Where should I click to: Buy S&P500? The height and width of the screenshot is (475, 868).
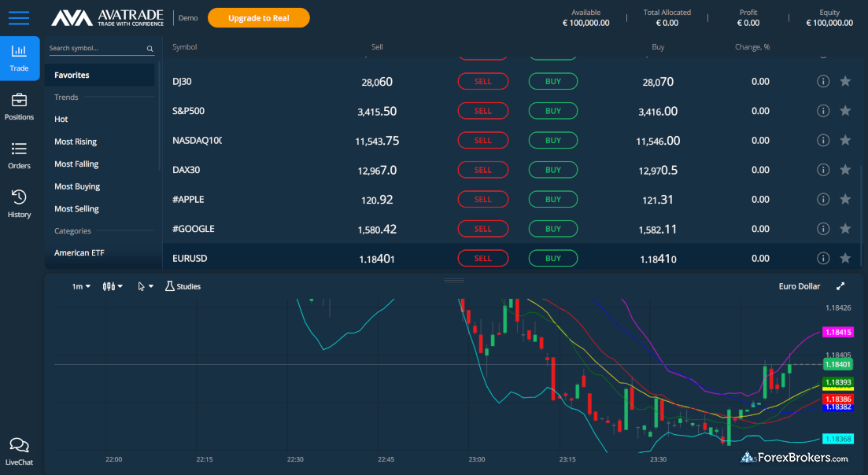[x=553, y=111]
